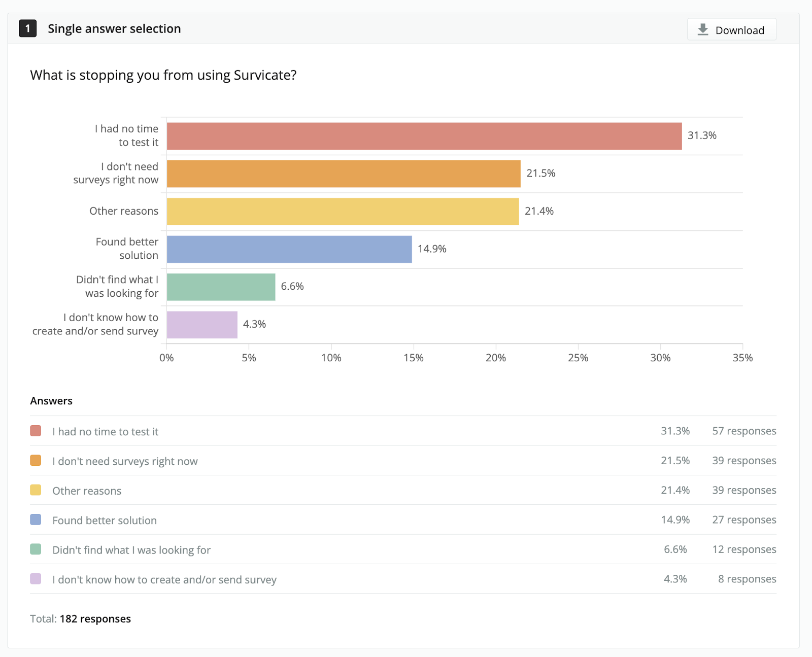Click the question "What is stopping you from using Survicate?"
Viewport: 812px width, 657px height.
(163, 75)
